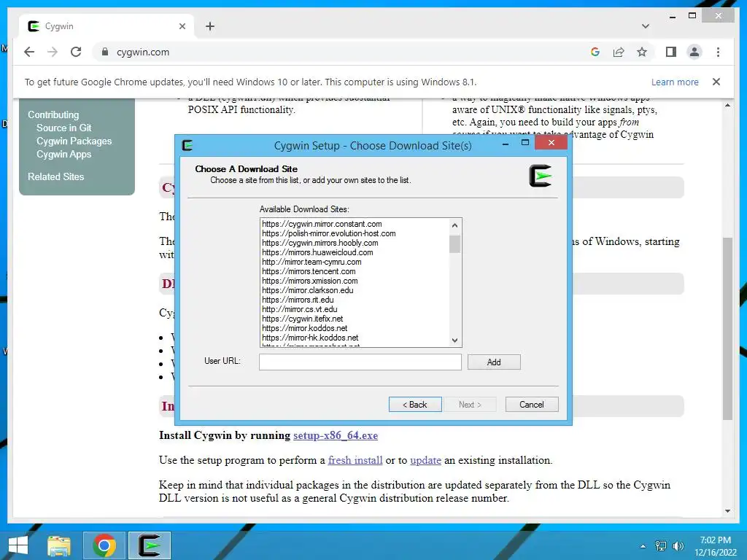This screenshot has width=747, height=560.
Task: Go back in Chrome browser
Action: point(29,52)
